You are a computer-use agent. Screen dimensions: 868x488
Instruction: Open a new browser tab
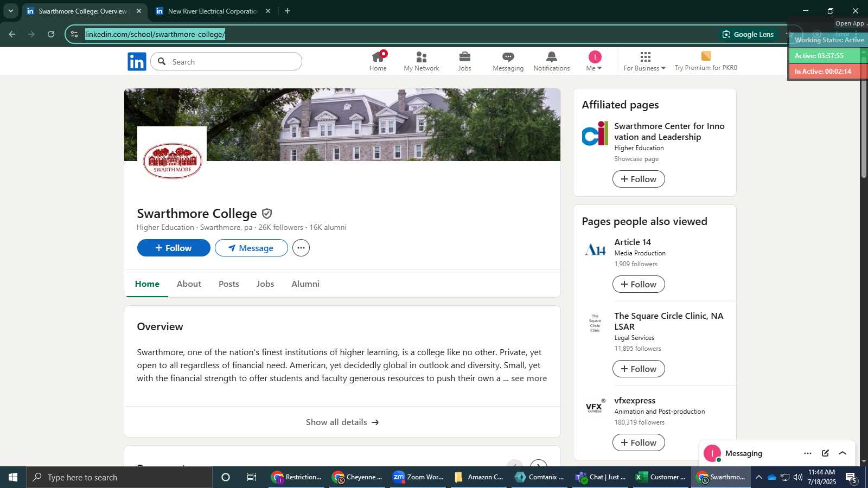(288, 11)
